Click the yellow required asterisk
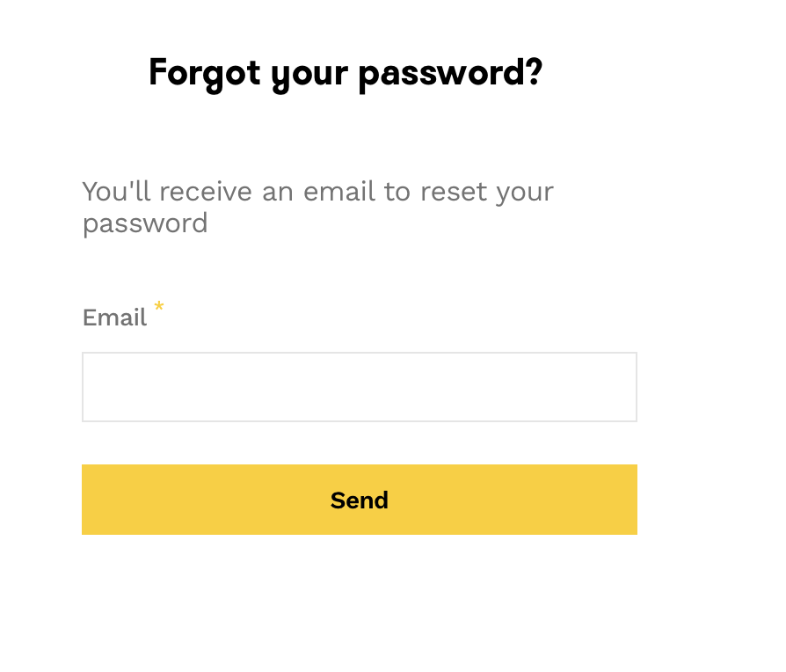This screenshot has height=672, width=786. tap(159, 307)
